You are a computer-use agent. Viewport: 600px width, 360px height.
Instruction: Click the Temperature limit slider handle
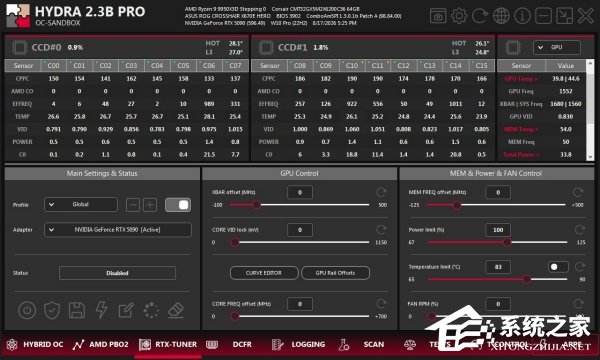click(527, 279)
